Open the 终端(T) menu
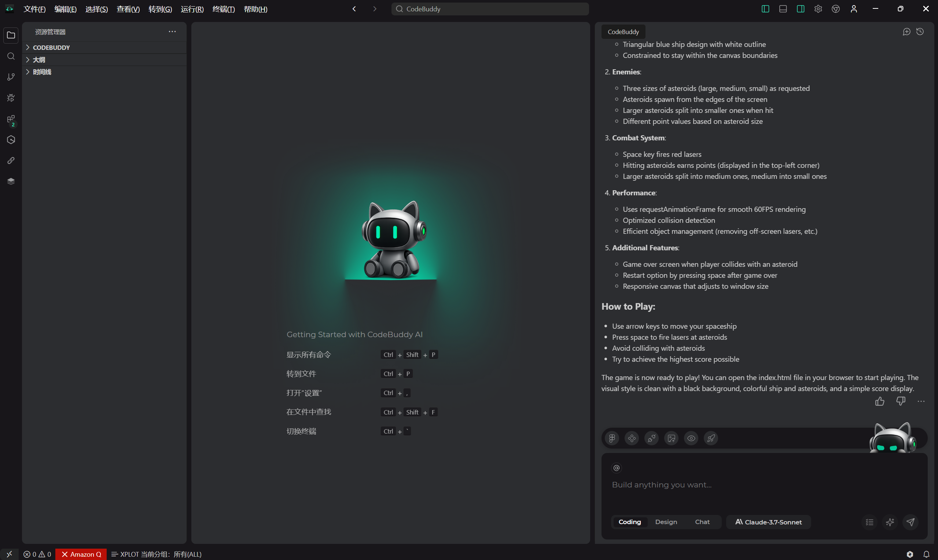Image resolution: width=938 pixels, height=560 pixels. click(223, 9)
